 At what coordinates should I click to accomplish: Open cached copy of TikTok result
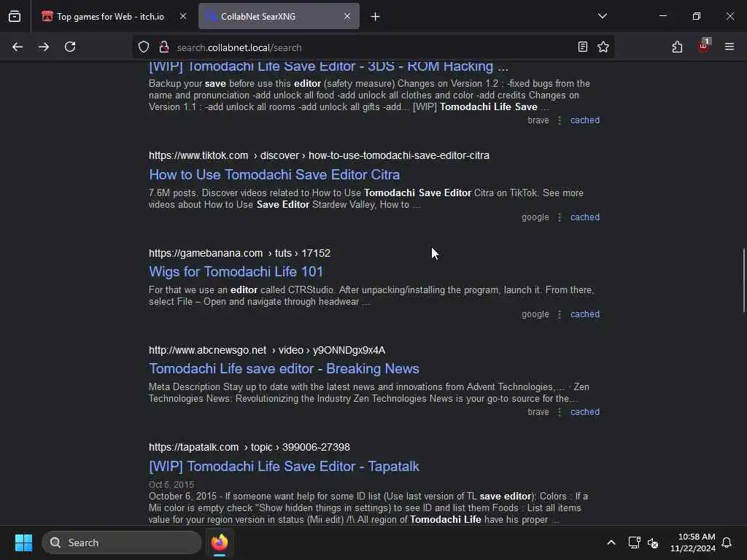click(x=585, y=217)
